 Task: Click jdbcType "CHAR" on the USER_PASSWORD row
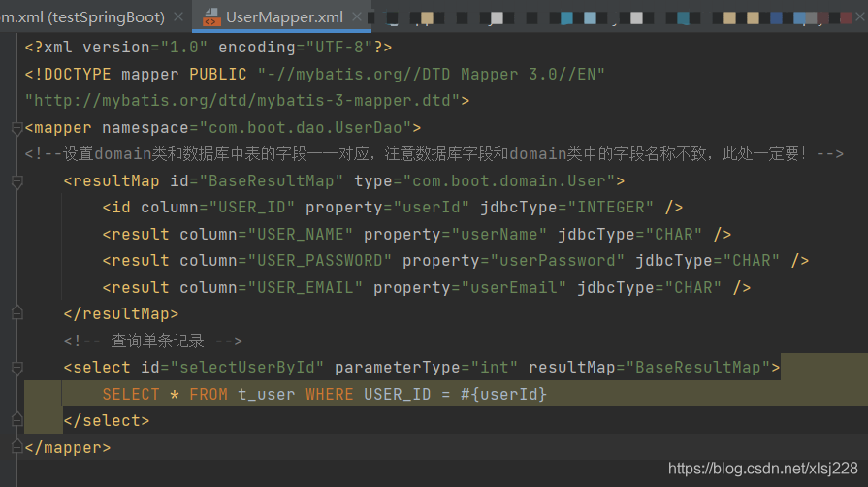coord(752,260)
